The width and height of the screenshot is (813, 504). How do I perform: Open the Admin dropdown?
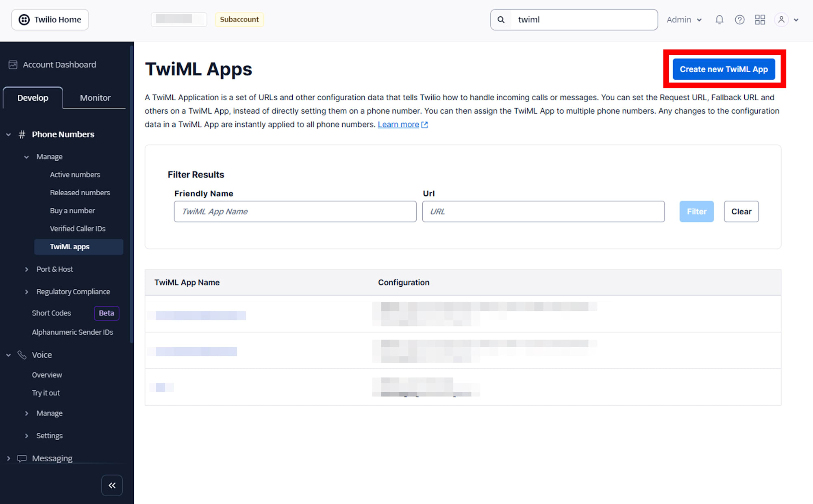pos(684,19)
